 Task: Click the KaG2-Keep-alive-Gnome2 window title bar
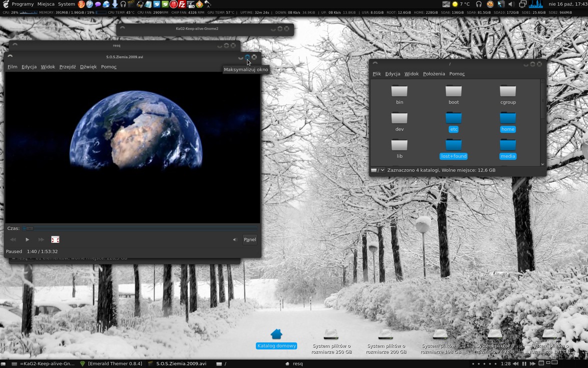pyautogui.click(x=205, y=29)
